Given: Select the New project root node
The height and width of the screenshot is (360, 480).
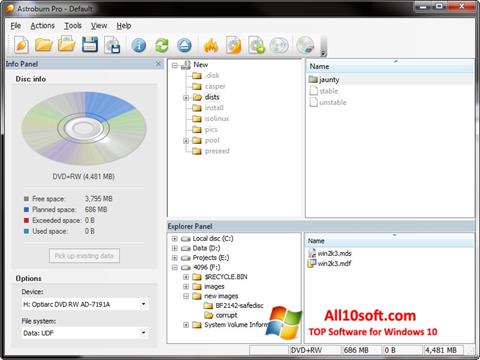Looking at the screenshot, I should pyautogui.click(x=194, y=65).
